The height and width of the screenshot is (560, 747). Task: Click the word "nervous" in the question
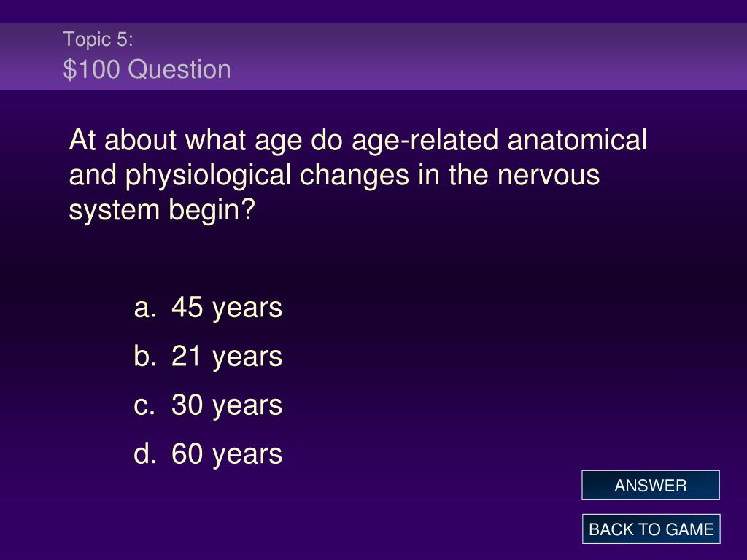coord(549,175)
